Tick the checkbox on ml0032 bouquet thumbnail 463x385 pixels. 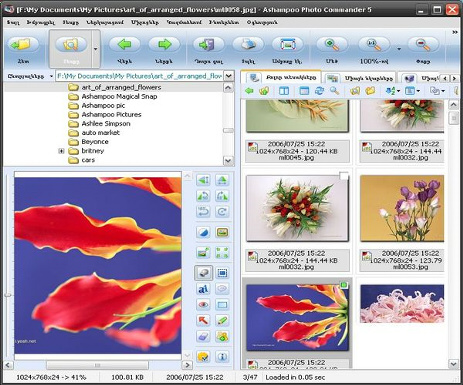(x=344, y=176)
